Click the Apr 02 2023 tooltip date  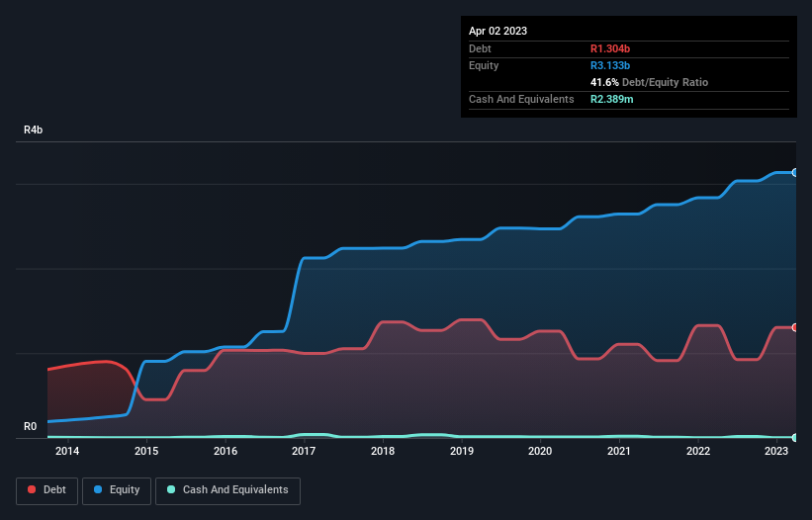point(497,31)
